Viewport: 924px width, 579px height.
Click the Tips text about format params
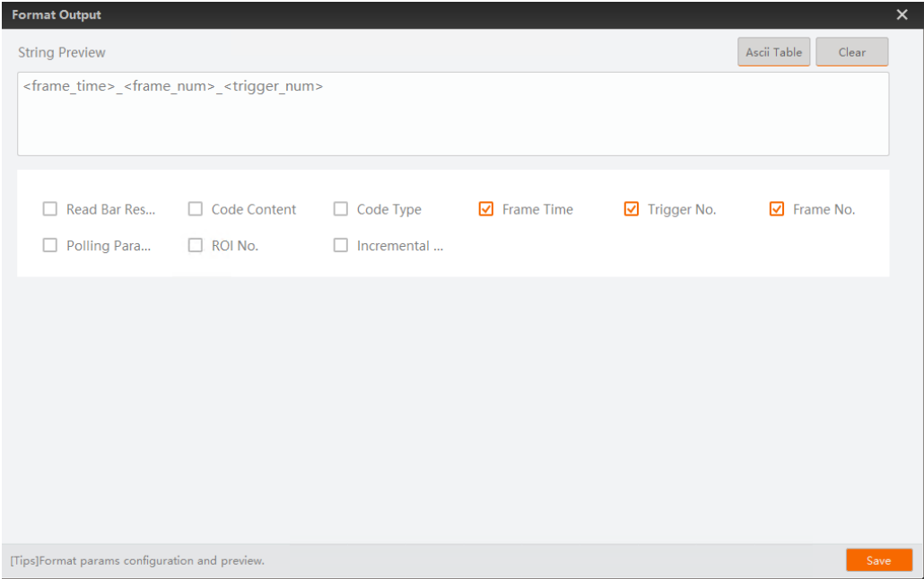(137, 561)
